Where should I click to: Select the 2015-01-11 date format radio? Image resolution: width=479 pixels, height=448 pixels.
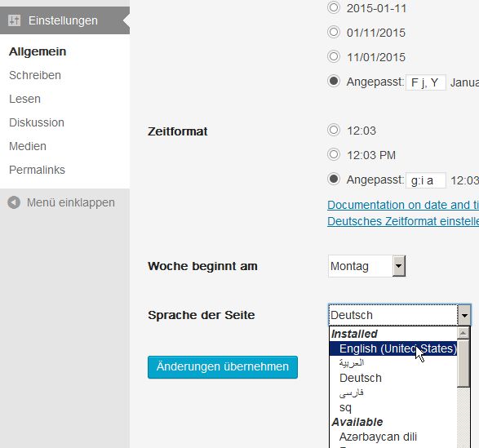pos(334,8)
